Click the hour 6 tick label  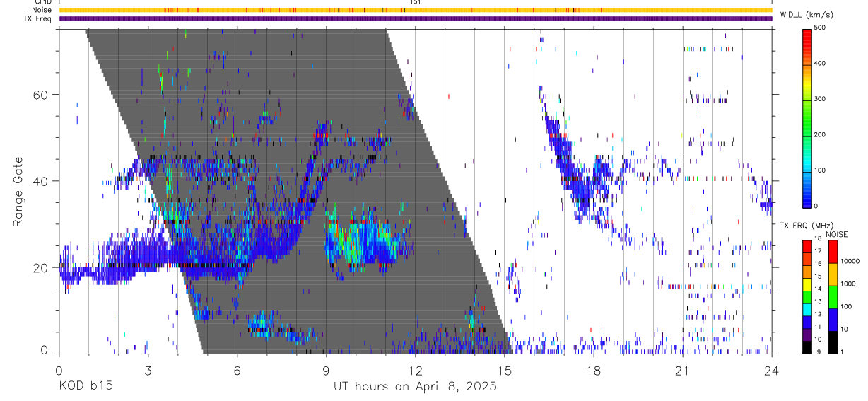(237, 371)
